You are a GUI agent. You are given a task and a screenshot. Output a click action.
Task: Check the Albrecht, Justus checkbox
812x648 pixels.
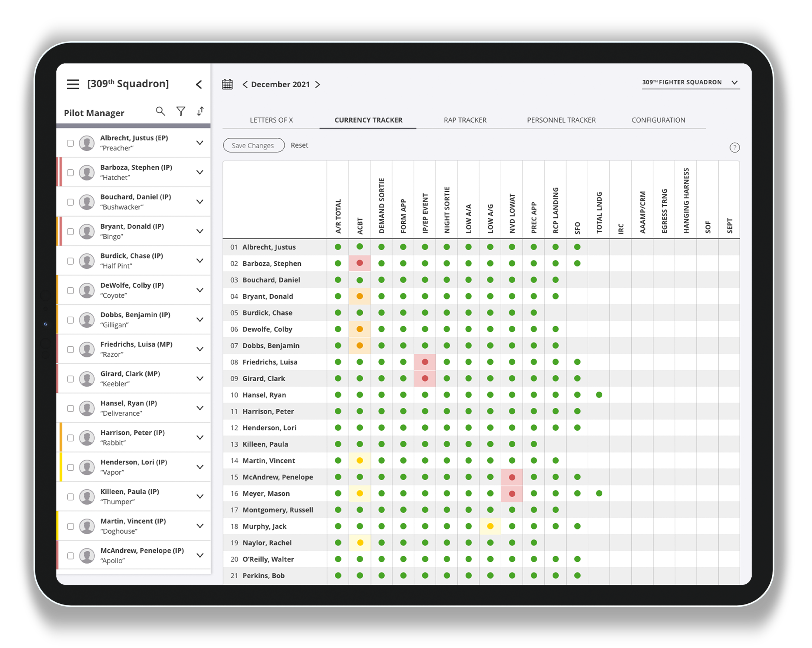pos(71,143)
